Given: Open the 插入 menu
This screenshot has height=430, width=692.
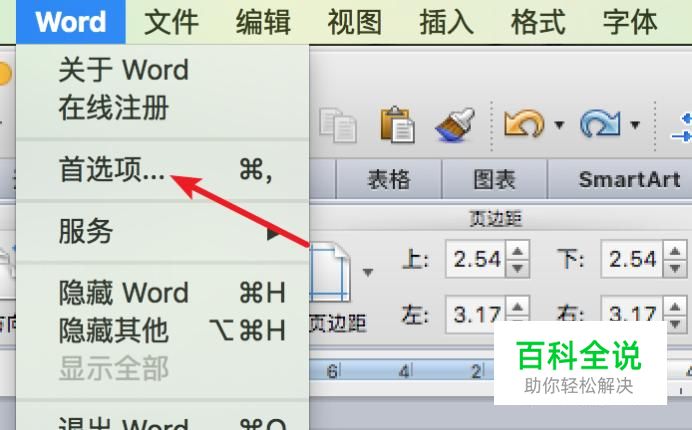Looking at the screenshot, I should coord(447,22).
